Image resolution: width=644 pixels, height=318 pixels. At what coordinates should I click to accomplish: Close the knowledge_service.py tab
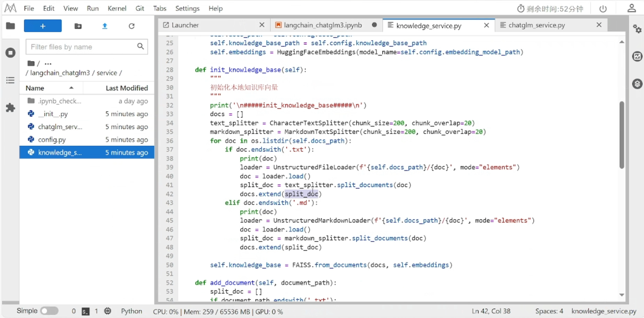pos(487,25)
